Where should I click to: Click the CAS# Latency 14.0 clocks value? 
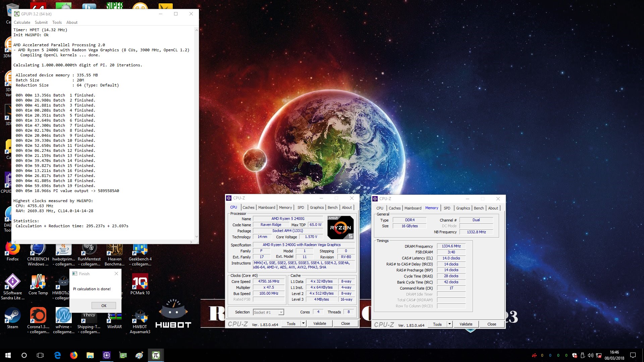[x=451, y=258]
